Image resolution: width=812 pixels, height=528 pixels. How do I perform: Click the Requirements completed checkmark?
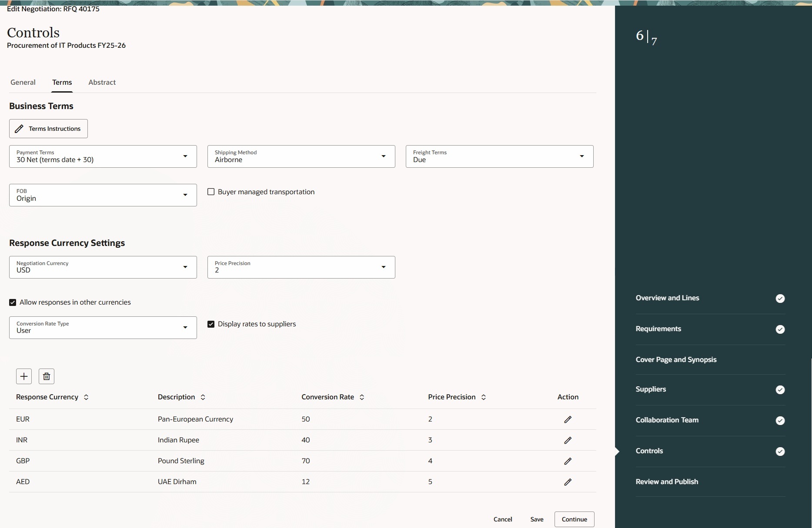coord(780,329)
